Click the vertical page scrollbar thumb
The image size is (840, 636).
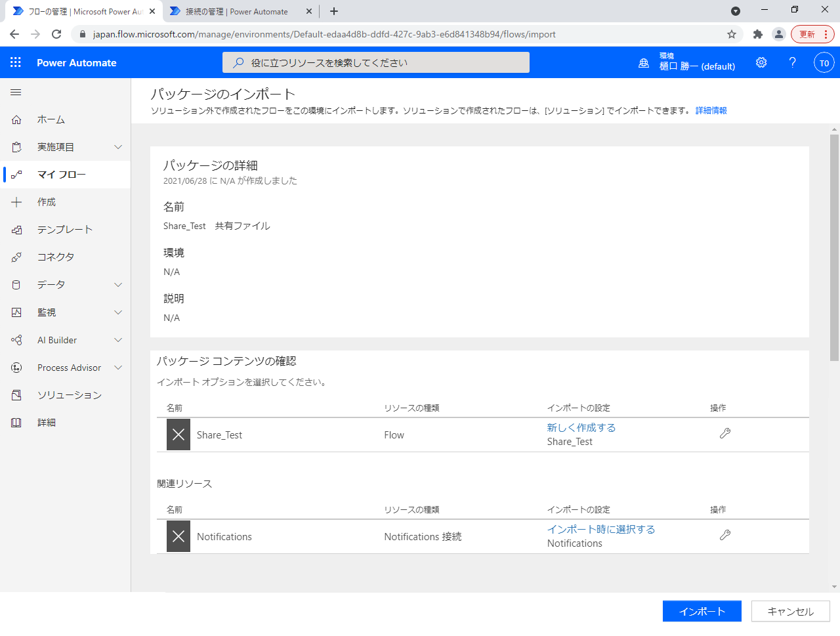[x=835, y=247]
